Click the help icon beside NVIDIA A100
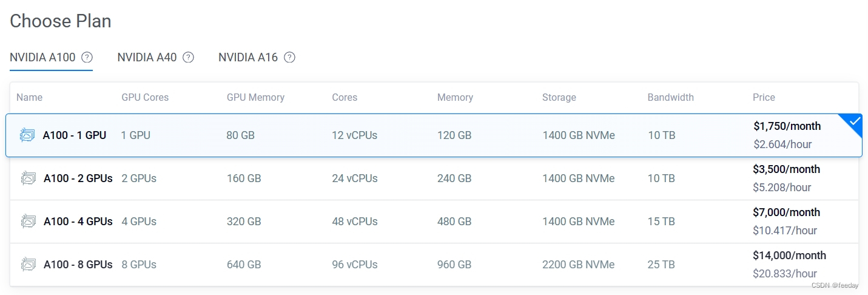Viewport: 868px width, 295px height. click(87, 58)
